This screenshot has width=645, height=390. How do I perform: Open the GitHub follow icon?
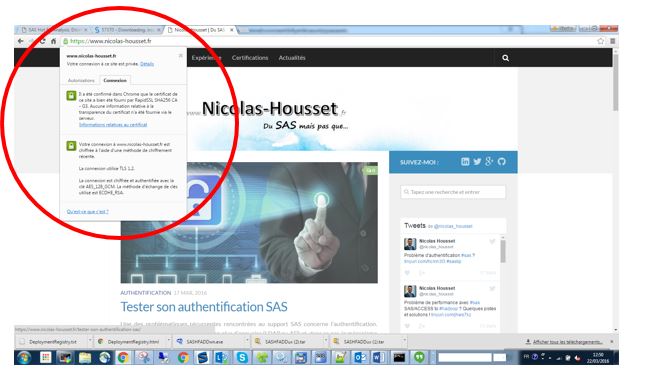[x=501, y=162]
